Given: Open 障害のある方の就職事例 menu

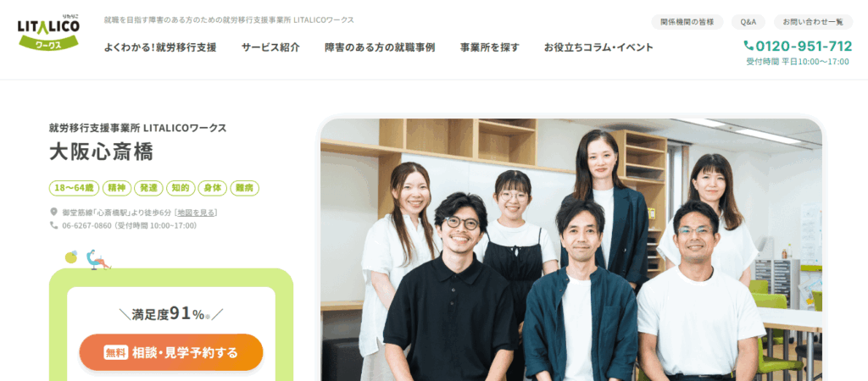Looking at the screenshot, I should 380,47.
